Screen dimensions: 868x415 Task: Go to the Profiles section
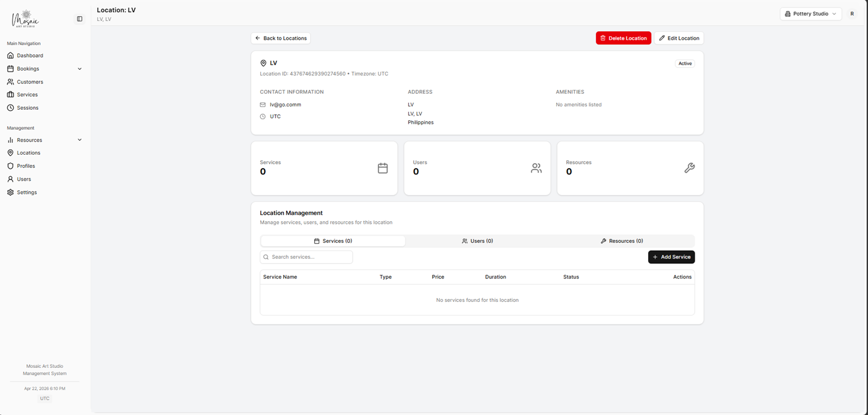(26, 165)
